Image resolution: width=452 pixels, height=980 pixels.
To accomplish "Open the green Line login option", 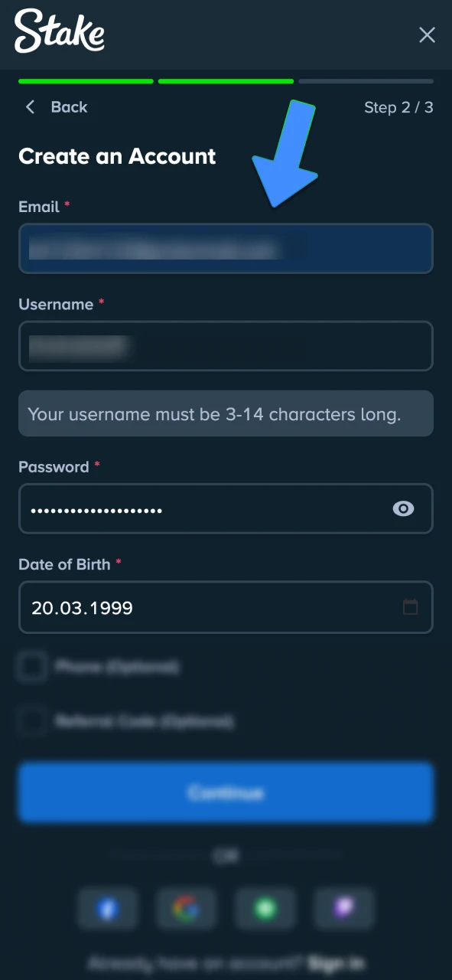I will pyautogui.click(x=265, y=908).
